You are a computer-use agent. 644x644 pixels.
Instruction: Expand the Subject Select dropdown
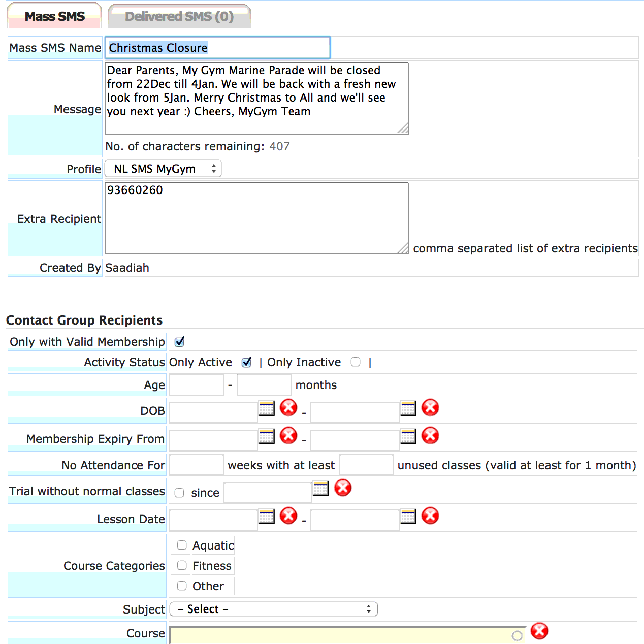click(274, 609)
